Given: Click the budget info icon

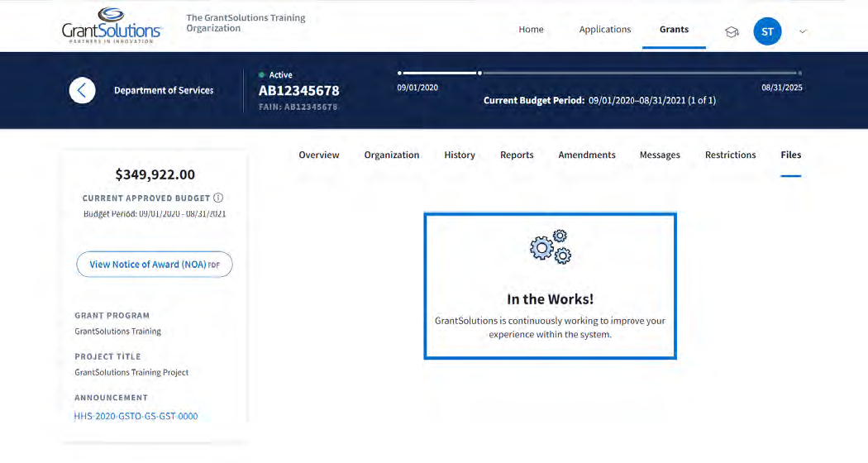Looking at the screenshot, I should [218, 198].
